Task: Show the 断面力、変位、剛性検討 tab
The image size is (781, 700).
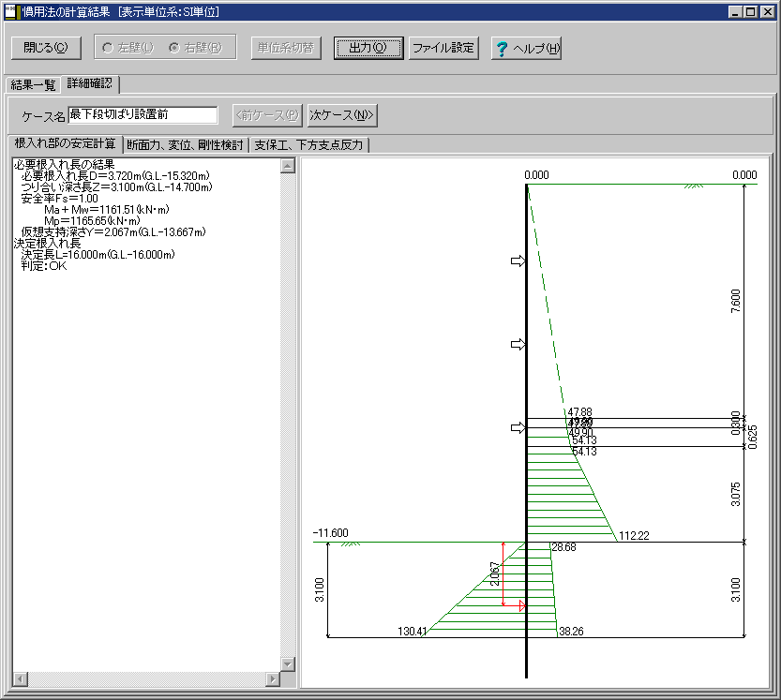Action: (185, 144)
